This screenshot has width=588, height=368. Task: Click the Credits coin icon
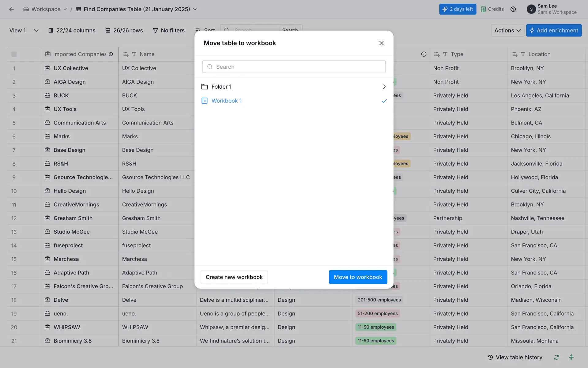click(483, 9)
